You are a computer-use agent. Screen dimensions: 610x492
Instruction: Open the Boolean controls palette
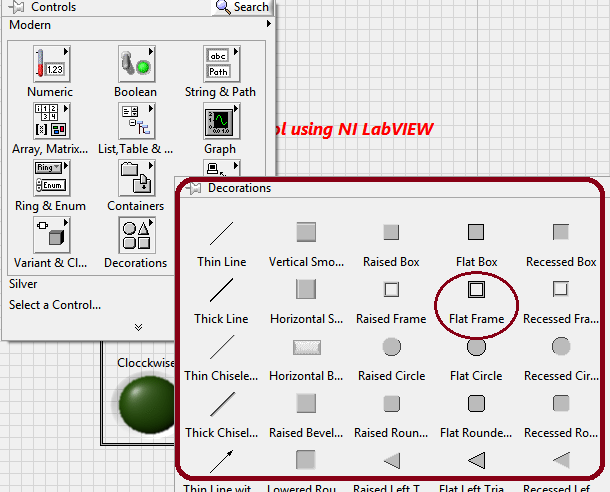click(x=137, y=64)
